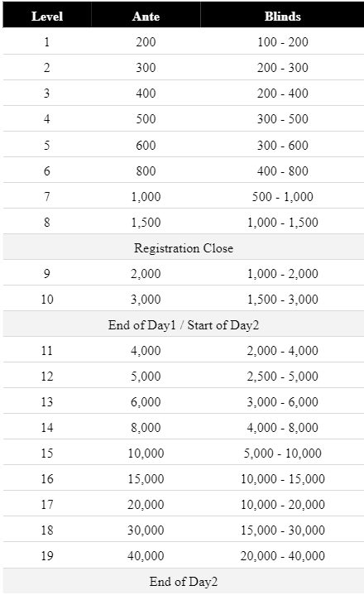Select the End of Day2 row
Screen dimensions: 364x595
[184, 581]
